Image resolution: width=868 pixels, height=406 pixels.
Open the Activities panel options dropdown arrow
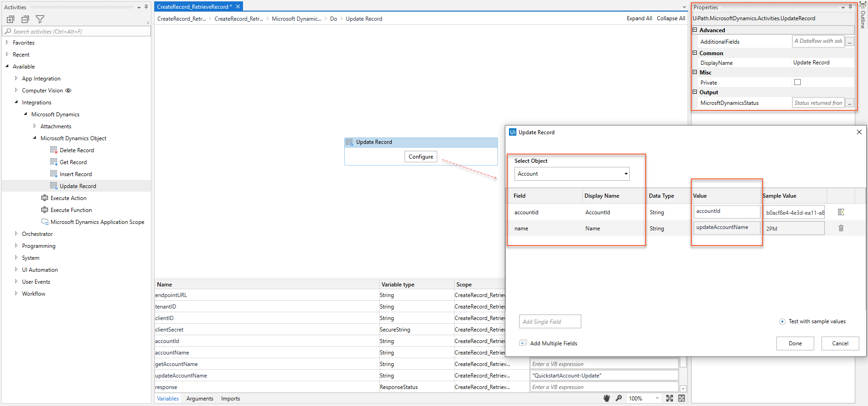[139, 7]
